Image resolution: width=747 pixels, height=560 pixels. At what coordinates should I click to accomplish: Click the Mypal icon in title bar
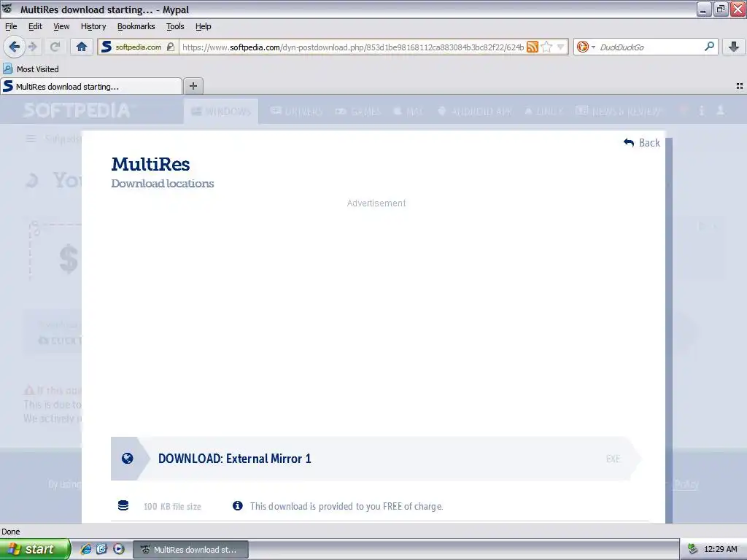[x=7, y=9]
